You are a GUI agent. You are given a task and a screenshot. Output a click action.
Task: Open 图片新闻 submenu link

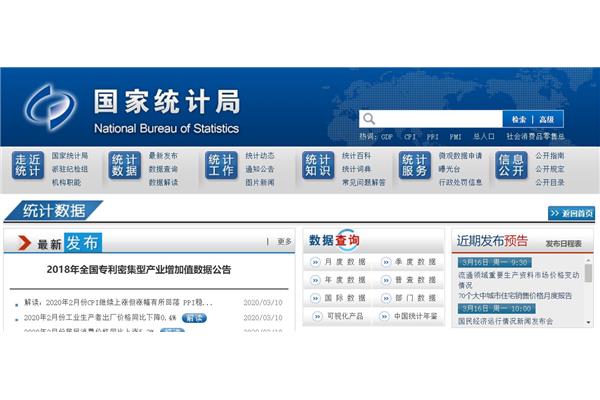click(260, 182)
